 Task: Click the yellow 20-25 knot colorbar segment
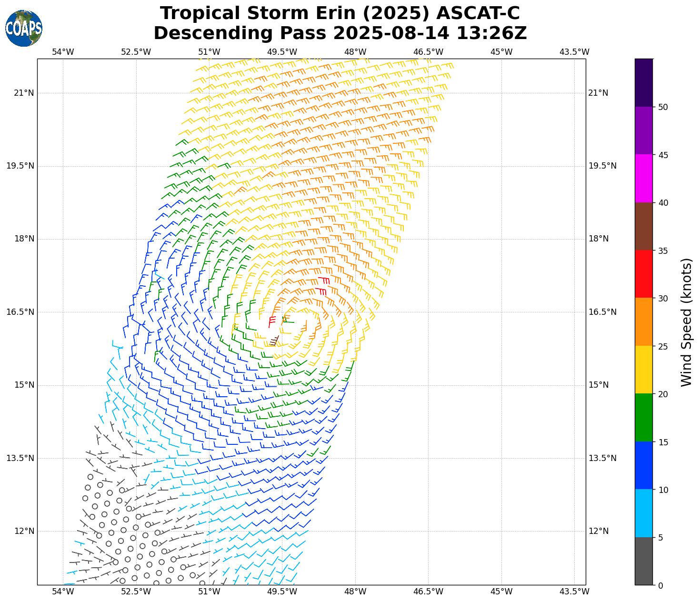[x=643, y=370]
